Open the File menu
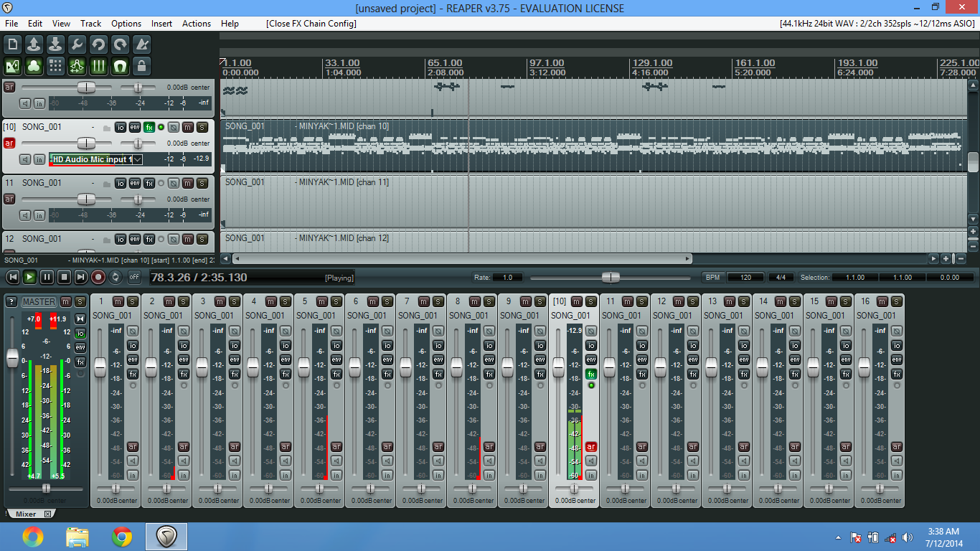Image resolution: width=980 pixels, height=551 pixels. point(11,23)
